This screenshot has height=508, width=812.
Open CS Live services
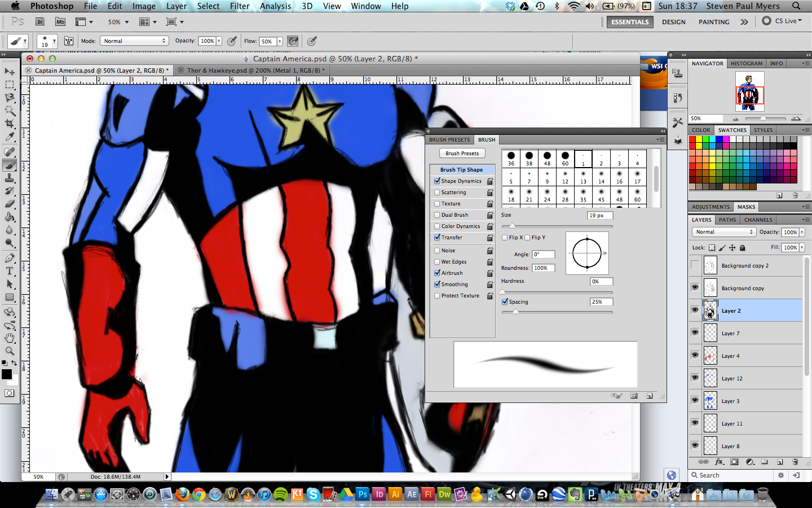tap(782, 21)
